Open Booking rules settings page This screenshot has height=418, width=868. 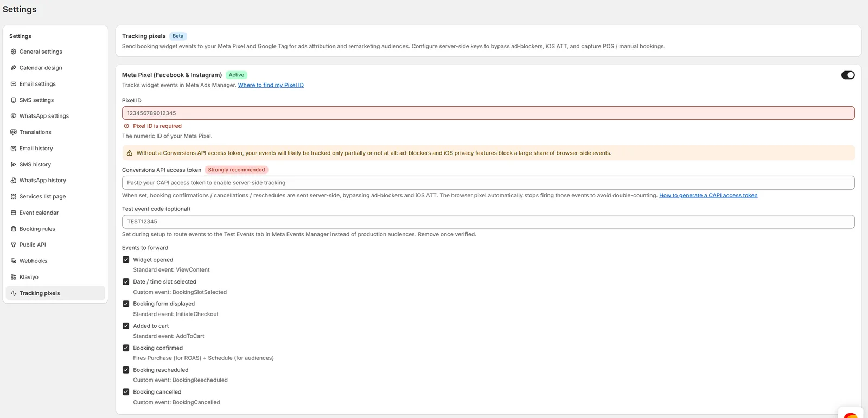pyautogui.click(x=55, y=229)
